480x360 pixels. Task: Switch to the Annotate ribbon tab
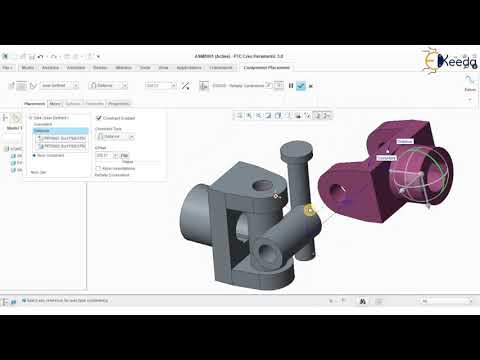click(76, 68)
